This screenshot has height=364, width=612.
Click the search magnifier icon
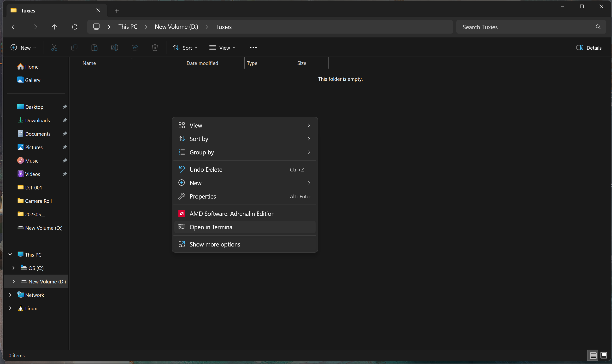point(598,27)
